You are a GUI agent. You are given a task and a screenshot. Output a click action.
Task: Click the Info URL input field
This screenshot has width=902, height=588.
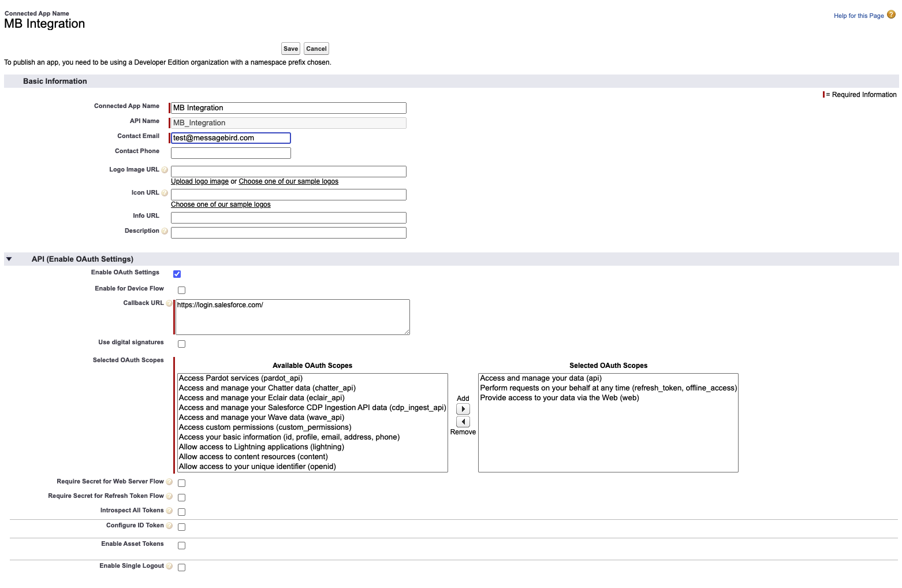[x=289, y=218]
